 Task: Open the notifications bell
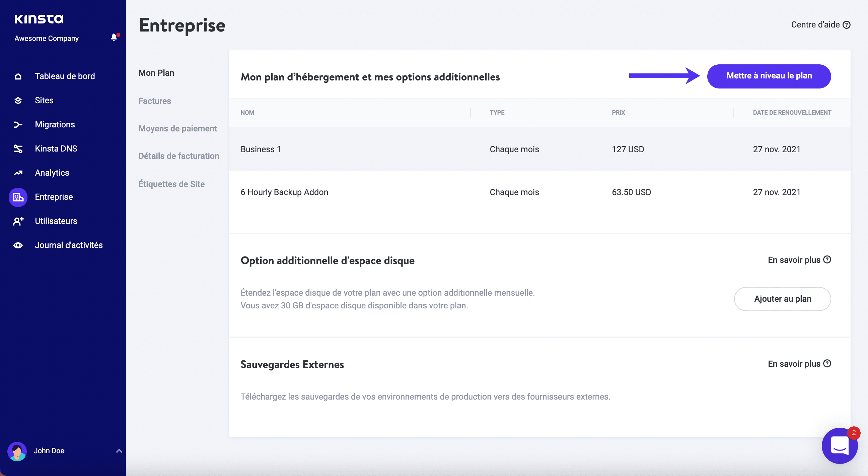(115, 37)
